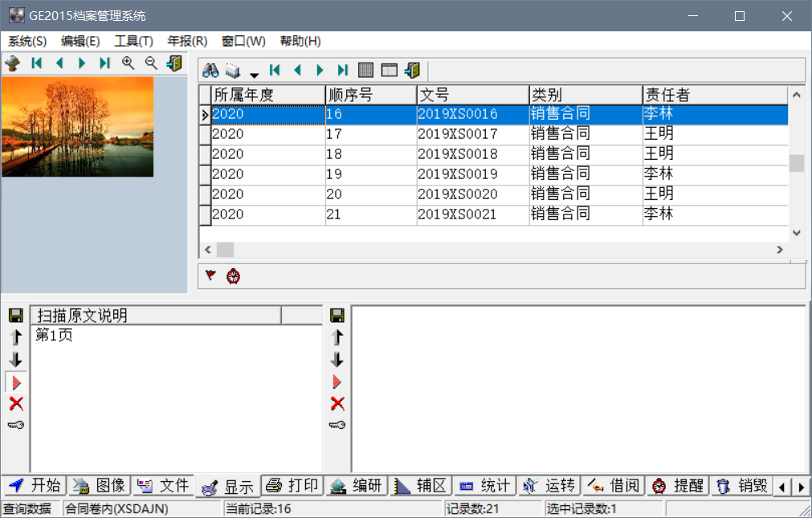Viewport: 812px width, 518px height.
Task: Switch to the 借阅 tab
Action: (x=613, y=486)
